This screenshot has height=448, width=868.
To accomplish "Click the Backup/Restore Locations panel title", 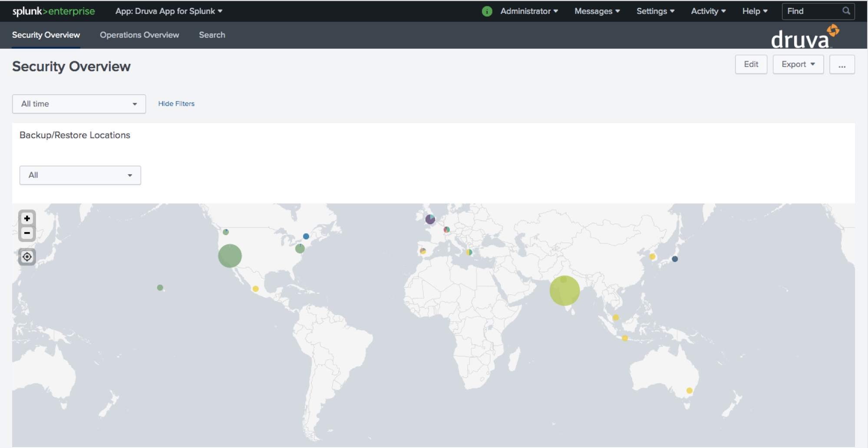I will 75,135.
